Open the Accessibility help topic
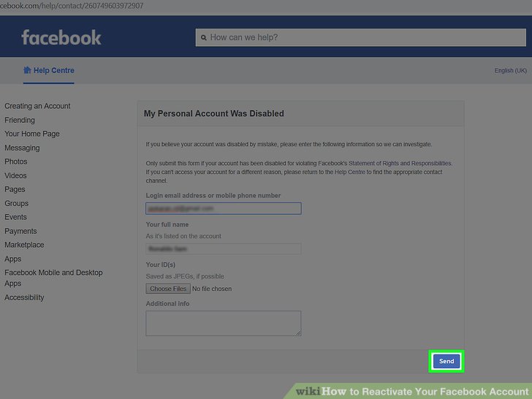Image resolution: width=532 pixels, height=399 pixels. click(x=24, y=297)
